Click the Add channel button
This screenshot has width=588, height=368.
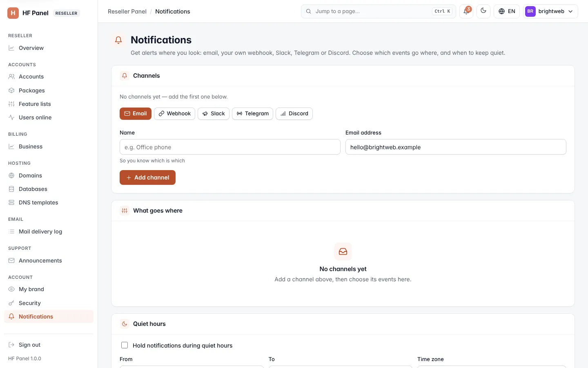click(x=147, y=177)
